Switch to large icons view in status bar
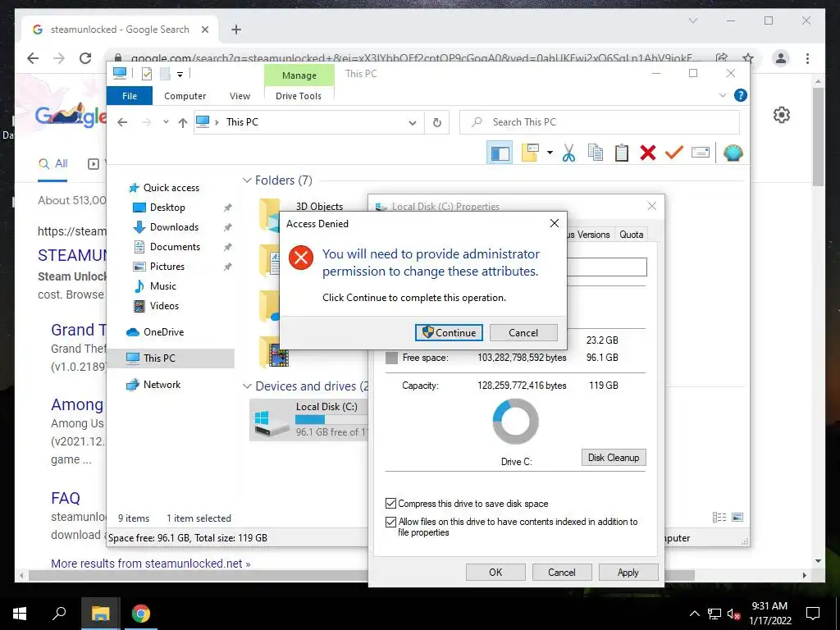The image size is (840, 630). 737,517
